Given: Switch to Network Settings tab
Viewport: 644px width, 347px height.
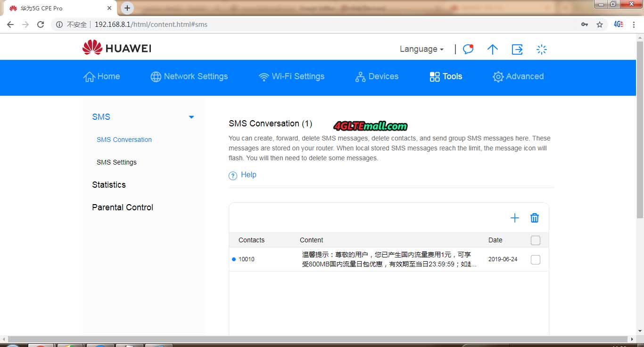Looking at the screenshot, I should pos(189,76).
